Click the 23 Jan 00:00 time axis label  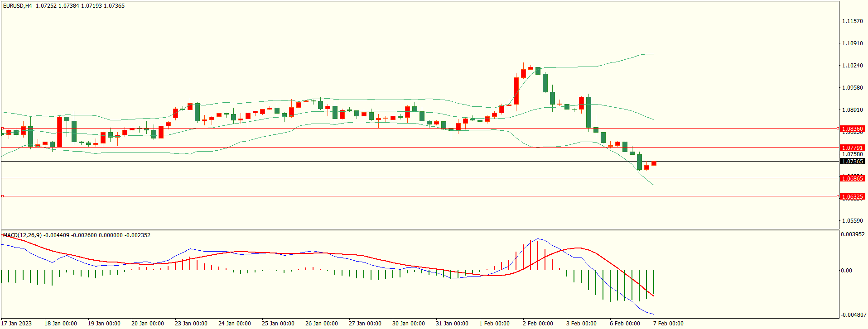pos(191,324)
